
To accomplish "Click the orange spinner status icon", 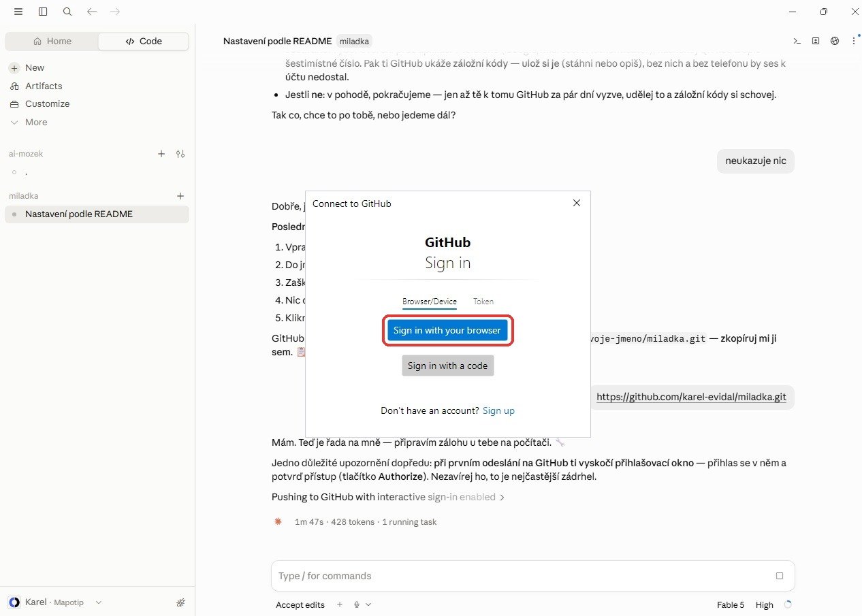I will [278, 521].
